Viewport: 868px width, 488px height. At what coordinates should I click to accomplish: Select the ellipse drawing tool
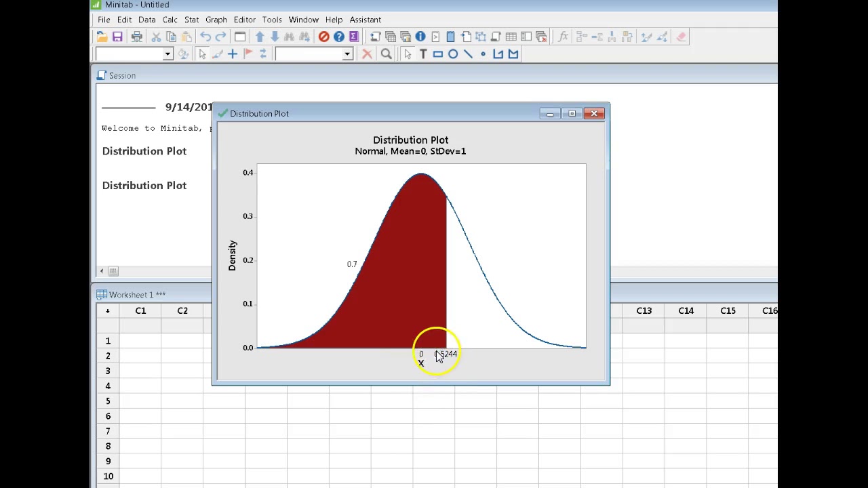[453, 54]
